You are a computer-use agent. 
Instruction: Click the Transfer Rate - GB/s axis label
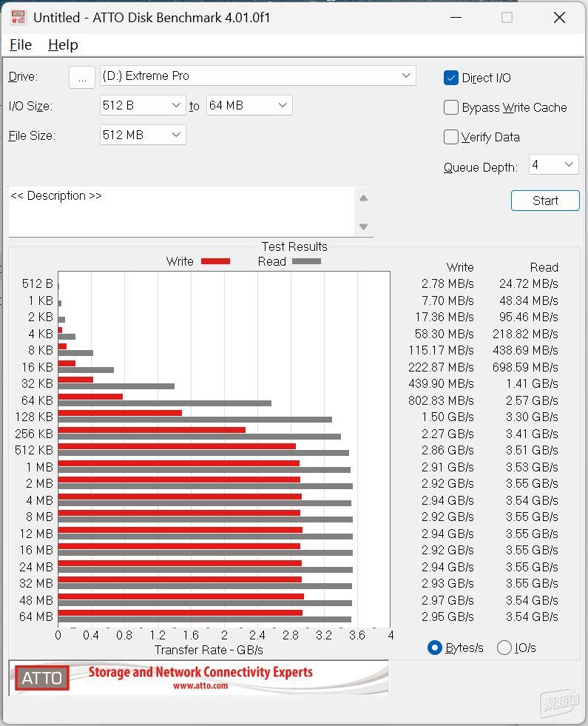209,650
